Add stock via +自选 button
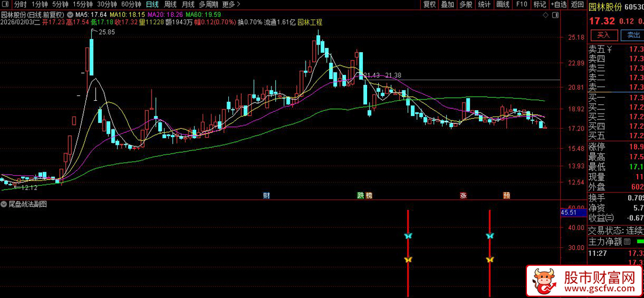Image resolution: width=644 pixels, height=298 pixels. point(559,5)
